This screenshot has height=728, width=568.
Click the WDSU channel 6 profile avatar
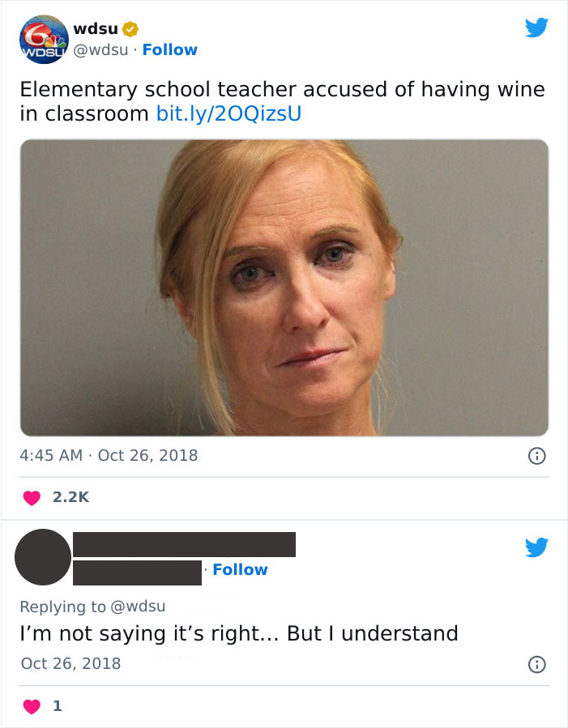tap(43, 39)
